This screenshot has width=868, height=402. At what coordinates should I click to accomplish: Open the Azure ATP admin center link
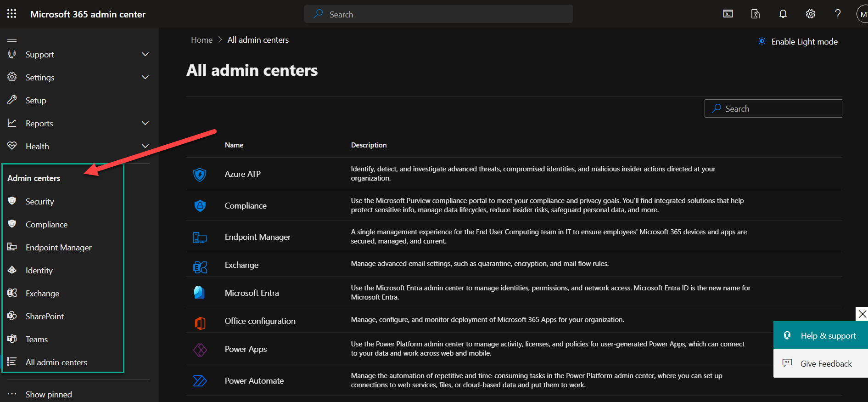[242, 174]
